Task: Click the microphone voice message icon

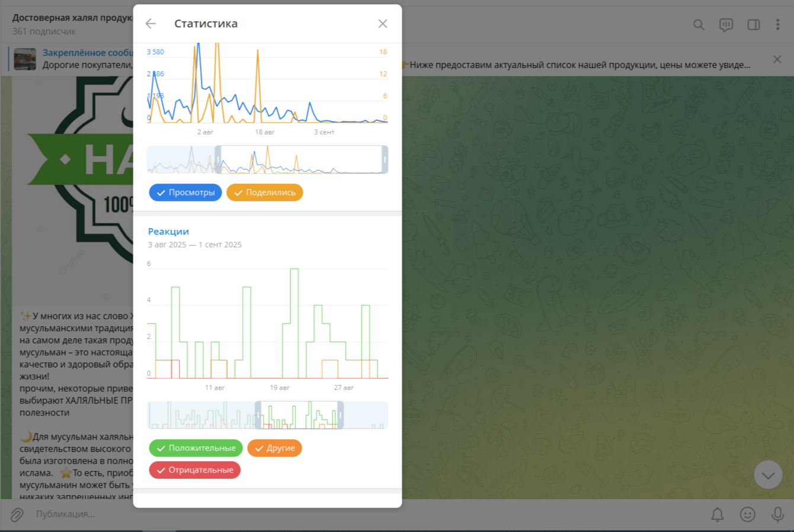Action: coord(778,514)
